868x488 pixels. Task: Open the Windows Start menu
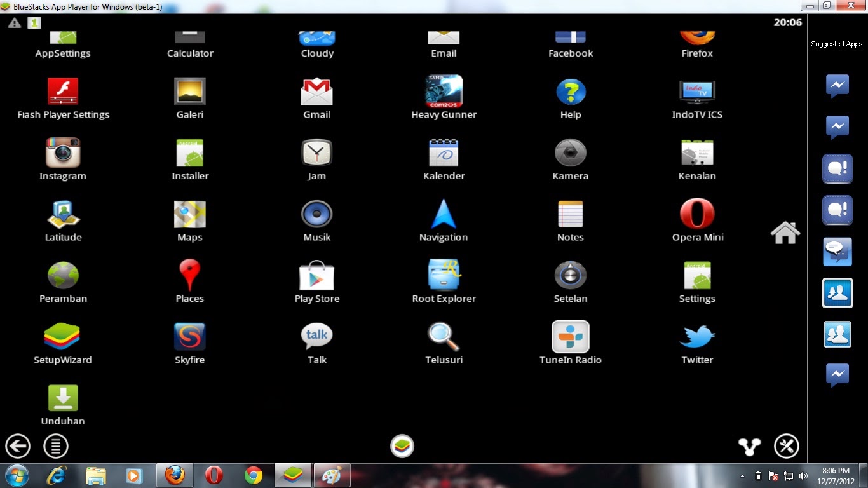tap(17, 475)
